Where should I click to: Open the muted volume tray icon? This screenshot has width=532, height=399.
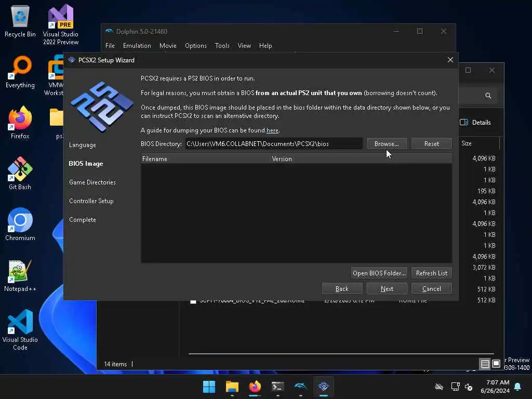tap(469, 387)
